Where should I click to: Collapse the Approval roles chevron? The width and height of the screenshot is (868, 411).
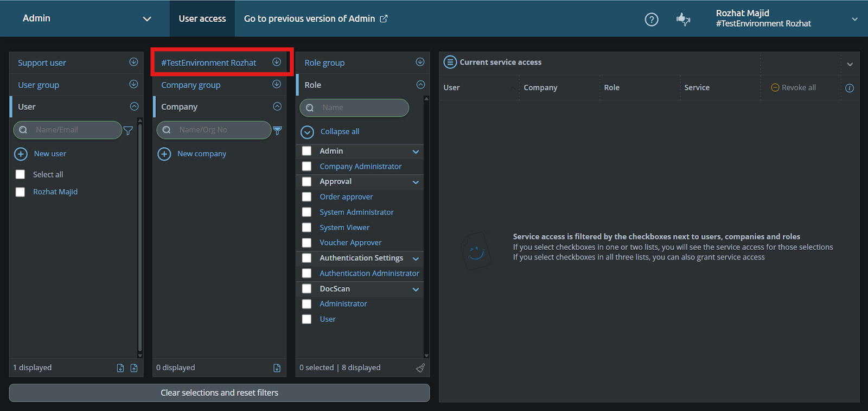(x=416, y=182)
